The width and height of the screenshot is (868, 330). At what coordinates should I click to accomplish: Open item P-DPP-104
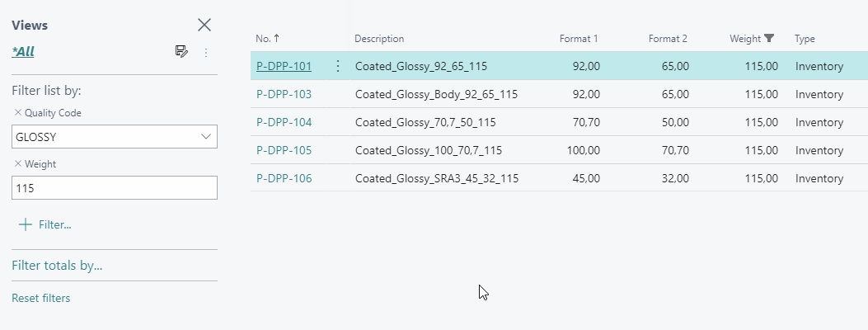[284, 122]
